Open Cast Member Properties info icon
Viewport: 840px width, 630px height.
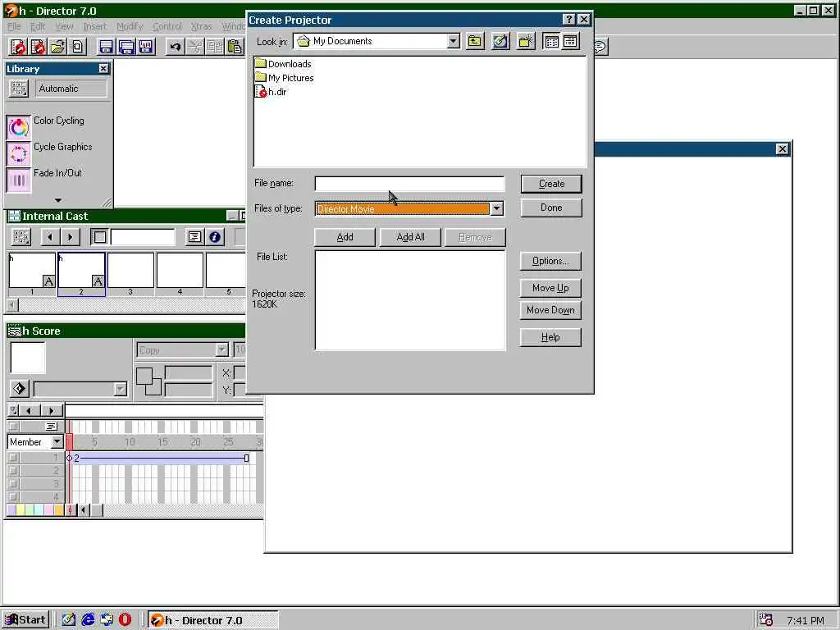click(215, 237)
